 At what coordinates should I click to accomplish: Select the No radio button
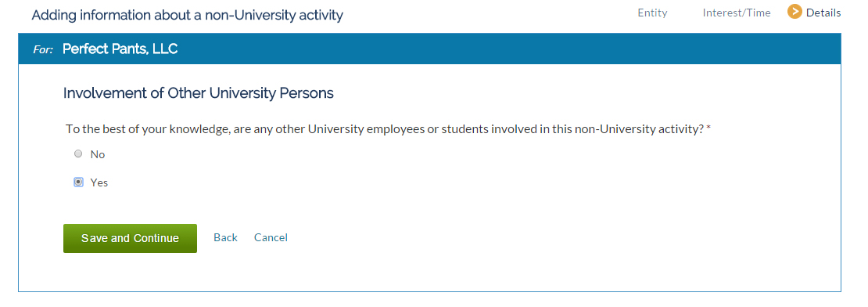78,154
